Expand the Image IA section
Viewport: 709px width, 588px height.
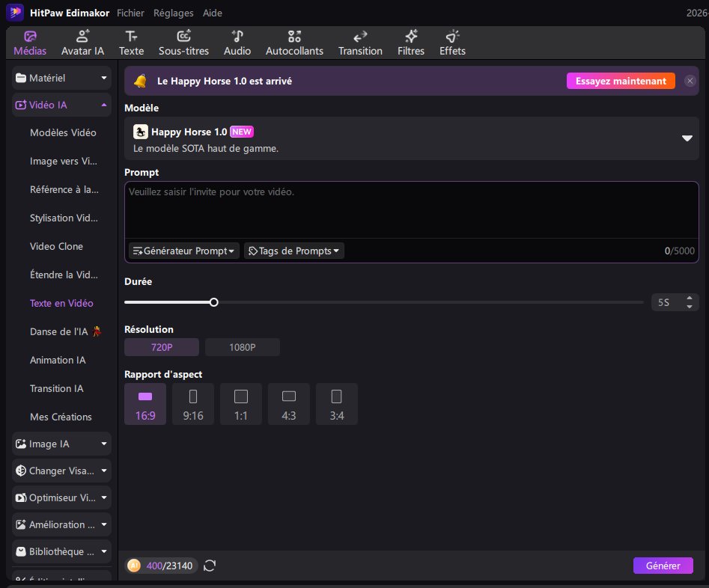[x=61, y=444]
